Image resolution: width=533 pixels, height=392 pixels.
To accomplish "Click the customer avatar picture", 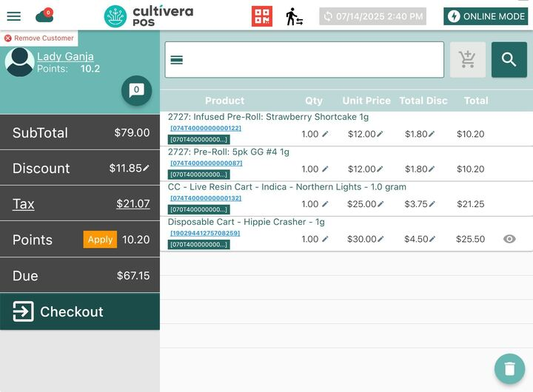I will tap(20, 62).
